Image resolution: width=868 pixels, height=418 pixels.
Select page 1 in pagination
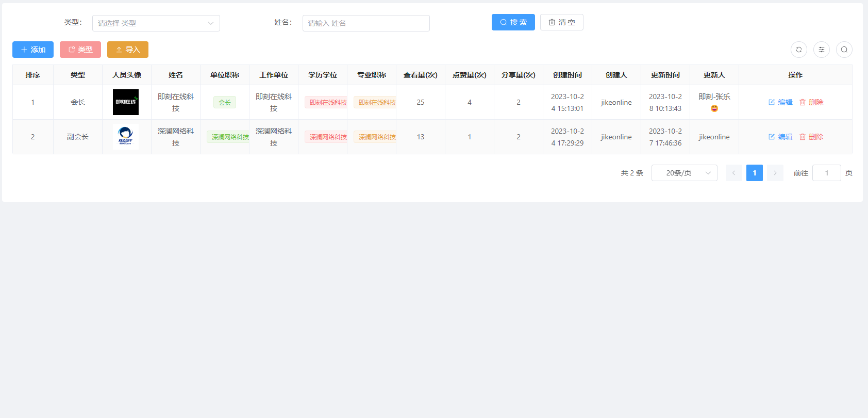(754, 173)
